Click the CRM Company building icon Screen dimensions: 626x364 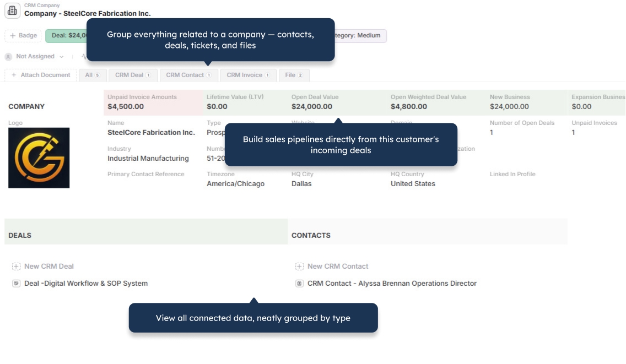[x=12, y=10]
